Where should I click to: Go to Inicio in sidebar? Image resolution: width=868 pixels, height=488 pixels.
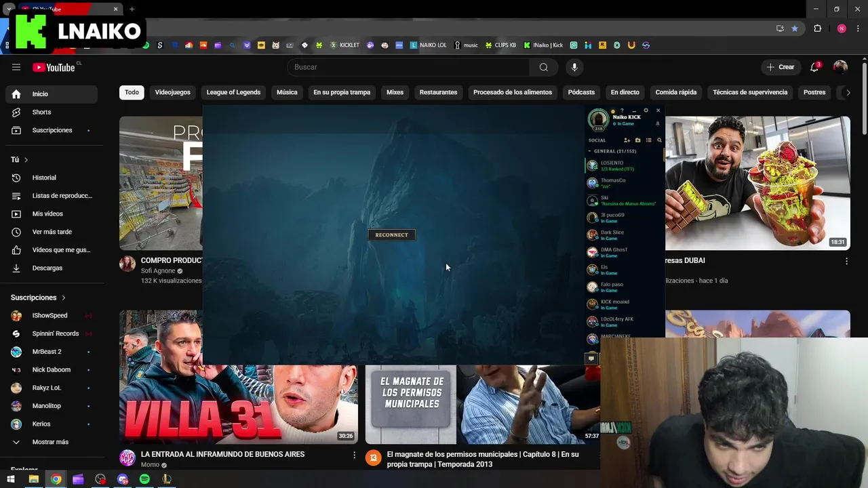pos(52,94)
